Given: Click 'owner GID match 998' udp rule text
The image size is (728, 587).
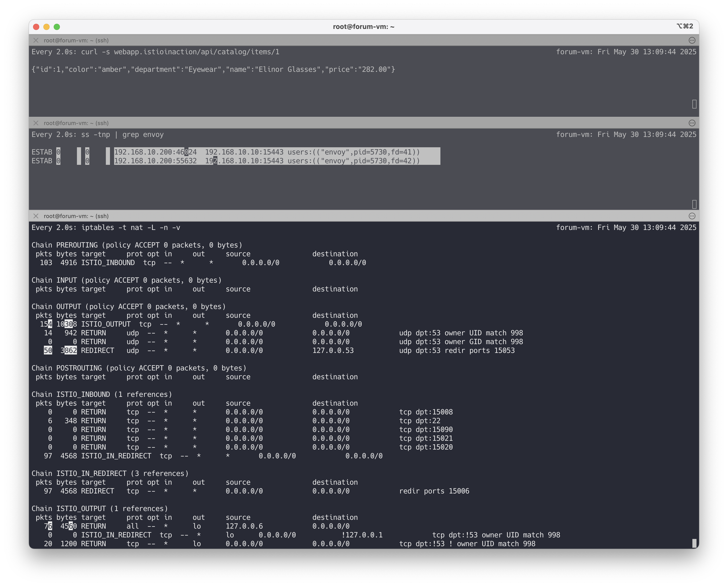Looking at the screenshot, I should 484,342.
